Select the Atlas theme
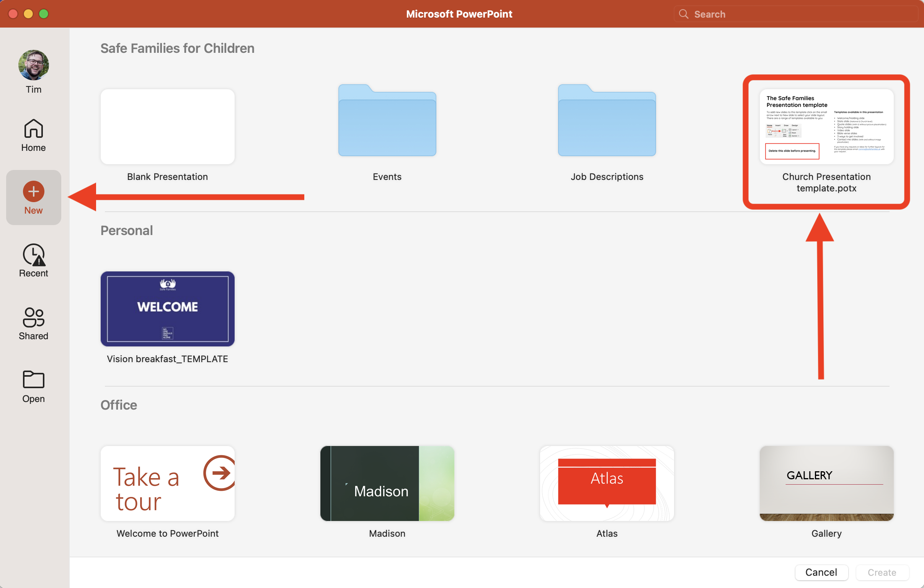This screenshot has width=924, height=588. pyautogui.click(x=606, y=483)
